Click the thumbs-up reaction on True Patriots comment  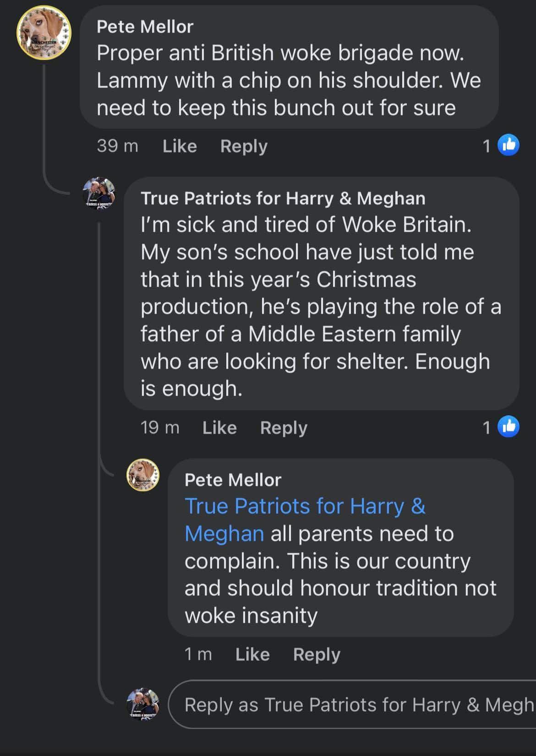pyautogui.click(x=508, y=427)
